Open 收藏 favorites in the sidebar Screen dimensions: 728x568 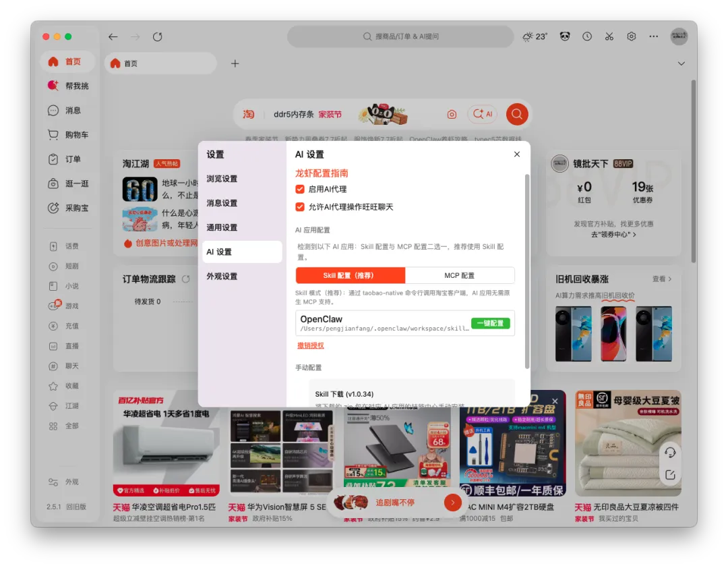tap(65, 386)
